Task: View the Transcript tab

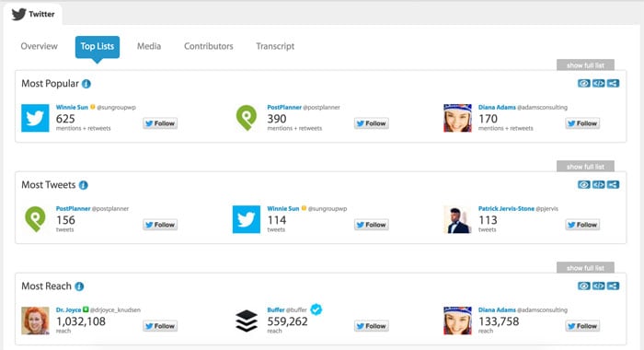Action: (275, 46)
